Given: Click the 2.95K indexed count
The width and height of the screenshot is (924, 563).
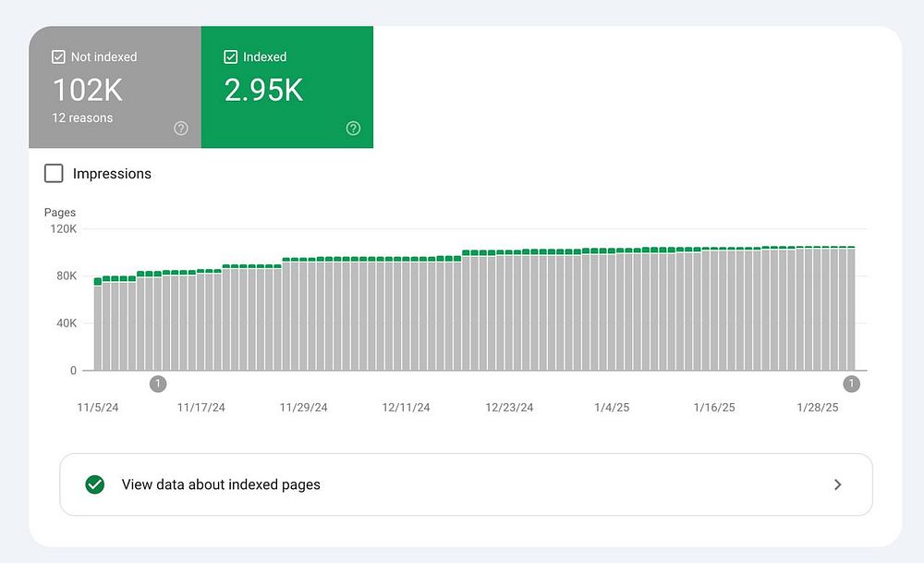Looking at the screenshot, I should click(263, 90).
